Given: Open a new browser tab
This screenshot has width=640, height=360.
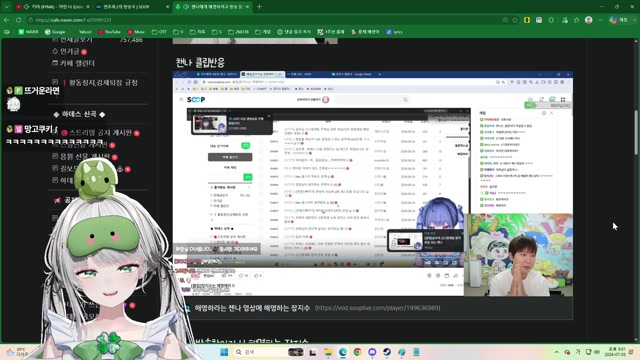Looking at the screenshot, I should (x=259, y=7).
